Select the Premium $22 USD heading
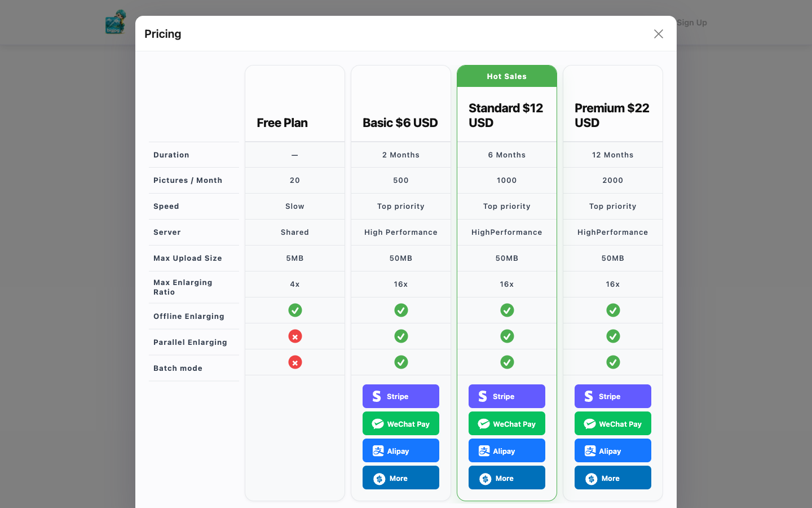The image size is (812, 508). tap(612, 115)
